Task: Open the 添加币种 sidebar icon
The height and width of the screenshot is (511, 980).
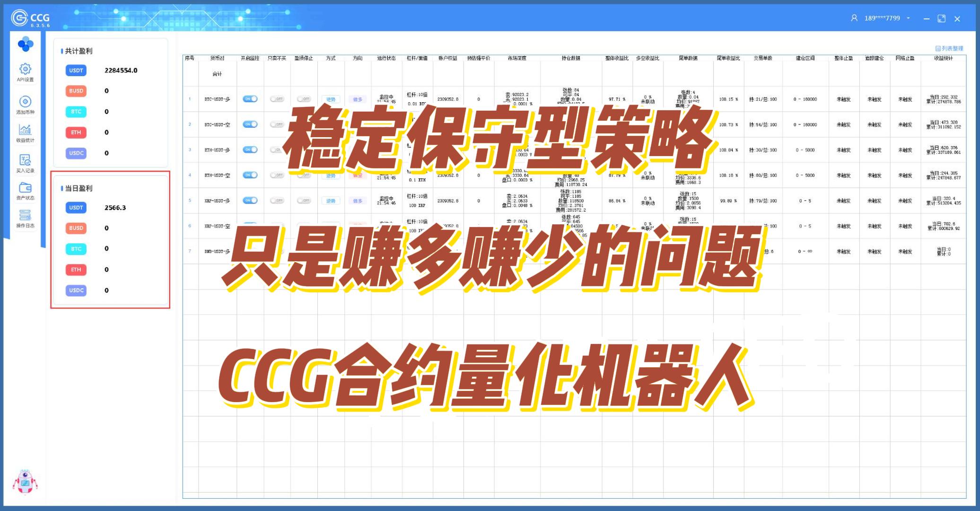Action: point(25,104)
